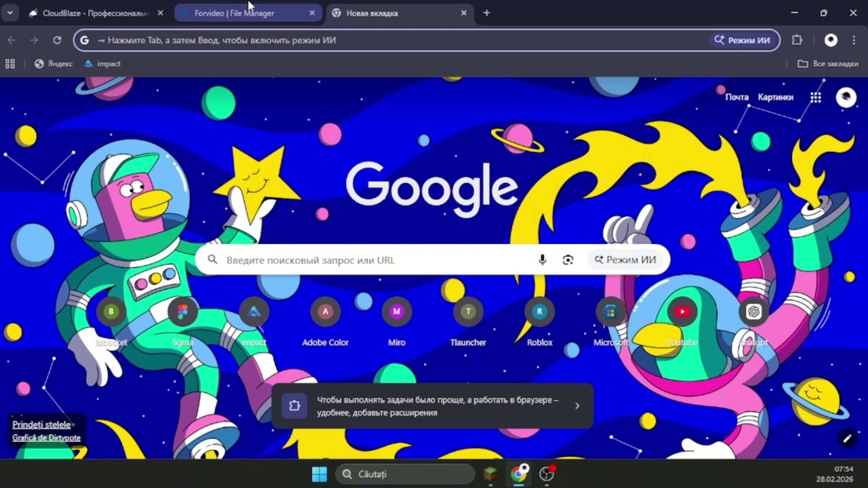This screenshot has height=488, width=868.
Task: Open the apps grid in bookmarks bar
Action: coord(10,64)
